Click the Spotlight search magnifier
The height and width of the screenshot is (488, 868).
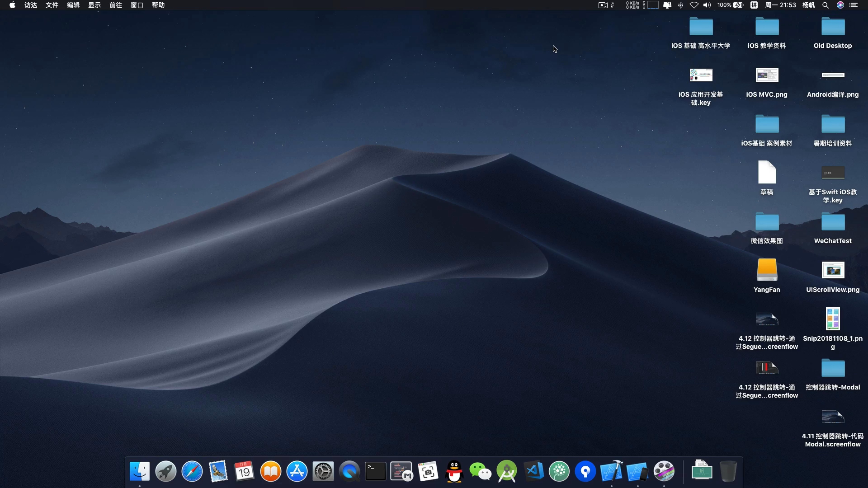[826, 5]
